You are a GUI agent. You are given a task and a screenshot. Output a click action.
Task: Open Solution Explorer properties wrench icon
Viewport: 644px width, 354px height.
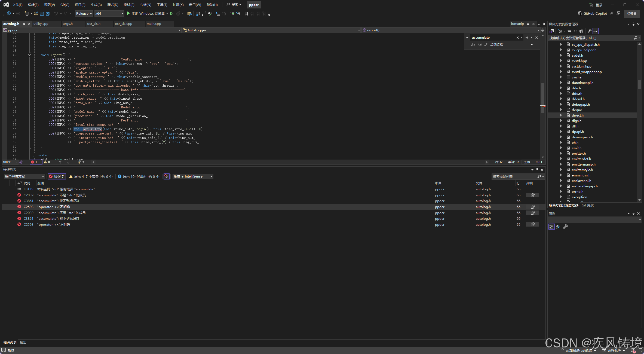pos(589,31)
